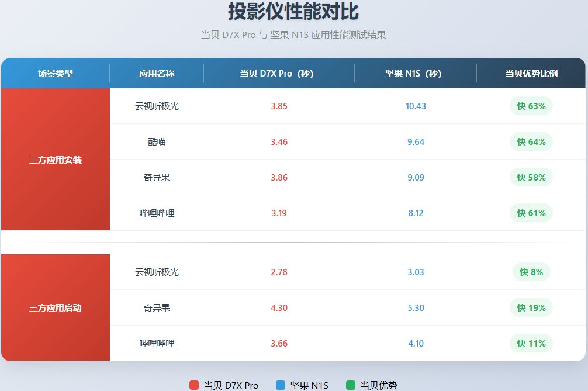The height and width of the screenshot is (391, 588).
Task: Select the 快 11% badge for 哔哩哔哩
Action: click(531, 343)
